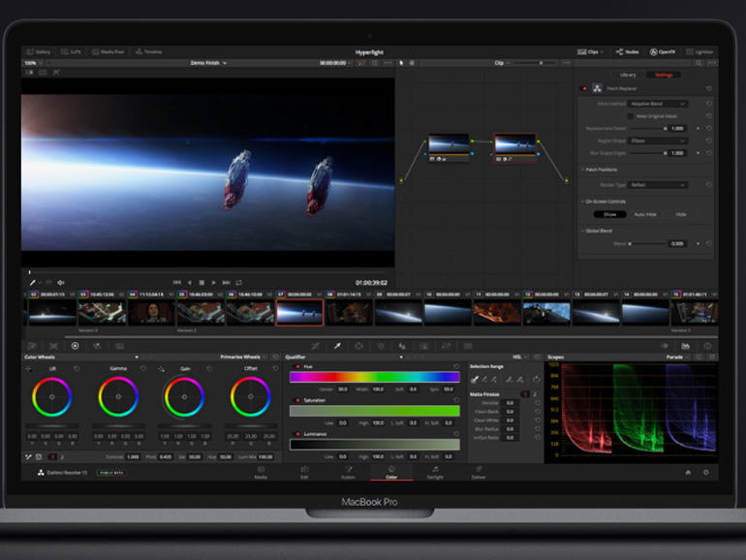Select Show for on-screen controls
Viewport: 746px width, 560px height.
(609, 214)
